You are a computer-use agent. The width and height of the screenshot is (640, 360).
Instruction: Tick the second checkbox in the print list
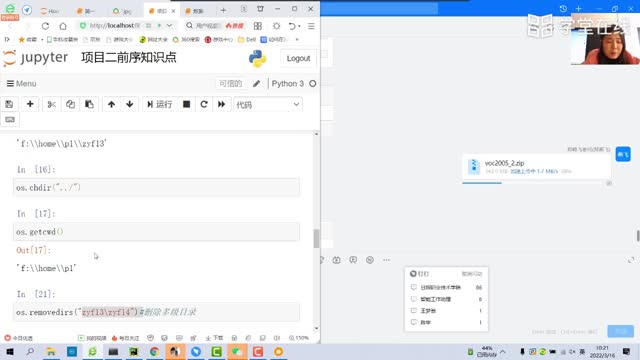click(x=413, y=299)
